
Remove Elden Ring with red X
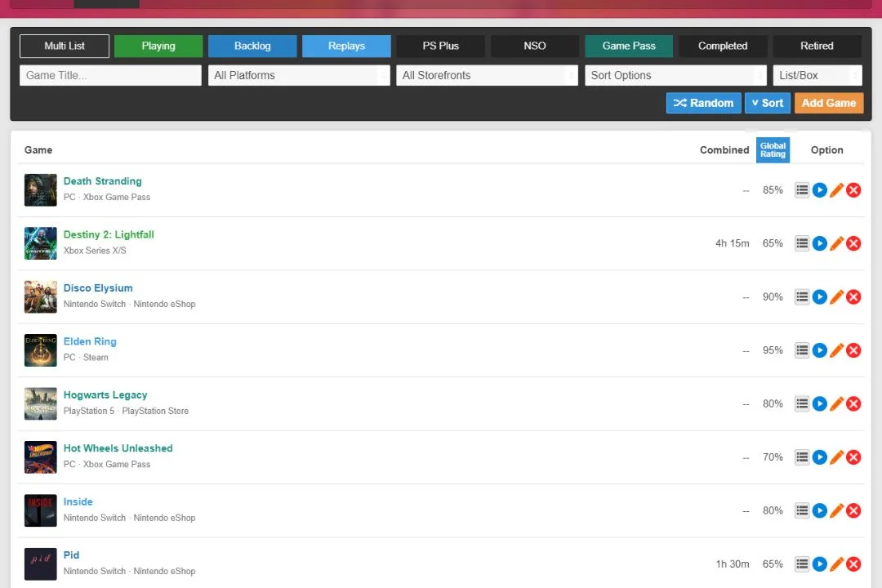click(853, 350)
